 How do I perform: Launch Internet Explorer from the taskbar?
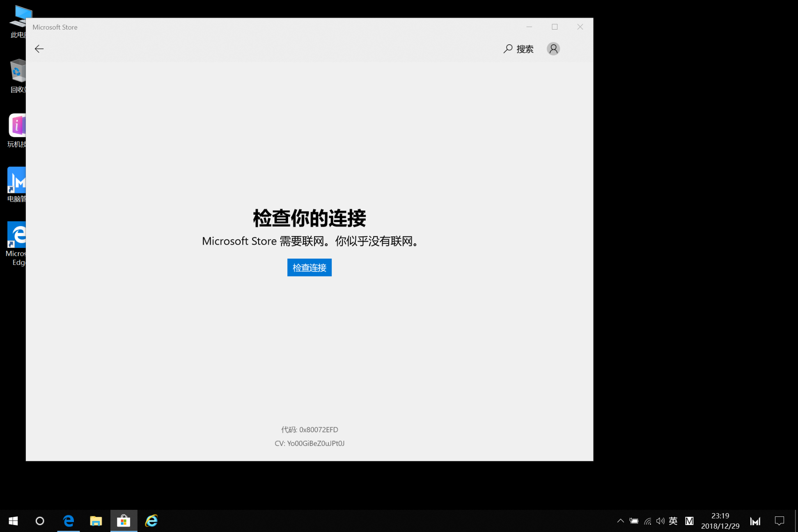coord(151,521)
